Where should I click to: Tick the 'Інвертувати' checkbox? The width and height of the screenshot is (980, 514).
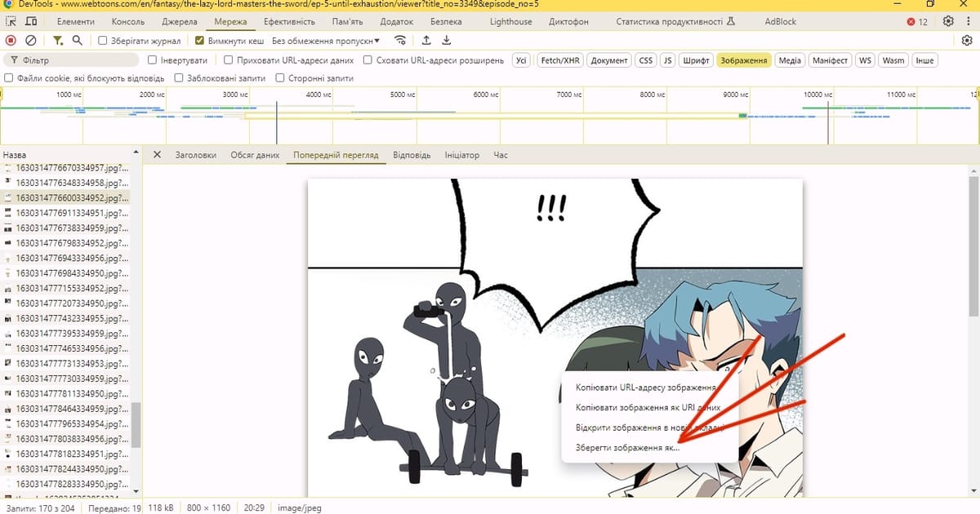pos(153,60)
